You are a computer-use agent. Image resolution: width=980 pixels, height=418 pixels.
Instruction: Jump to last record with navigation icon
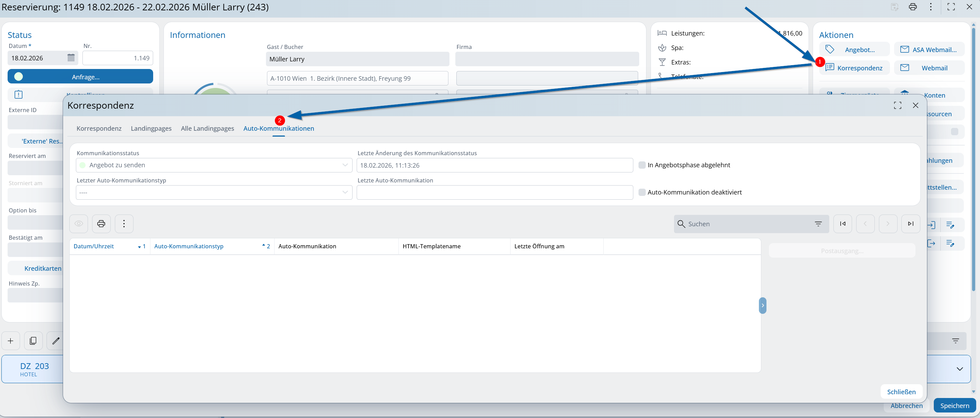910,223
